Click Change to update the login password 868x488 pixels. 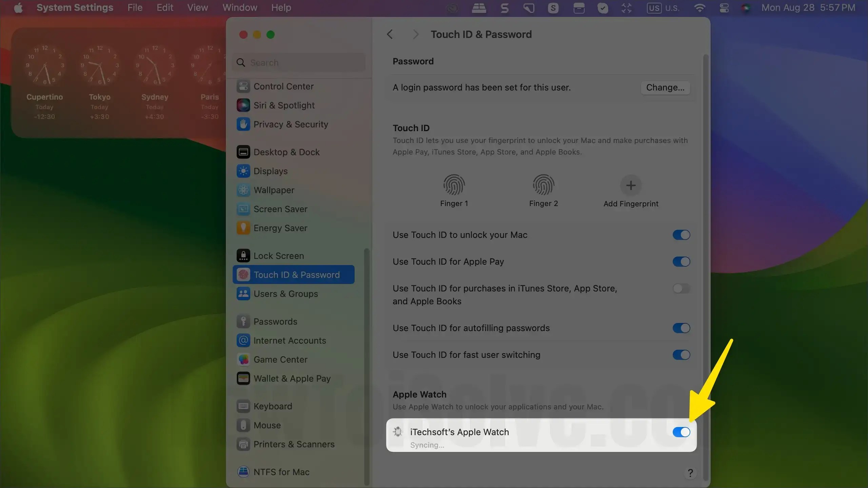[x=665, y=87]
